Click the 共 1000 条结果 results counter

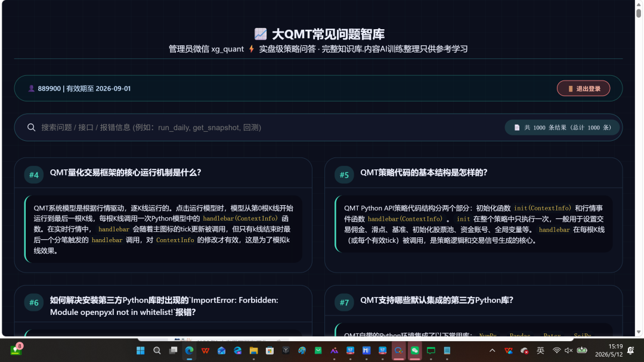pyautogui.click(x=562, y=128)
